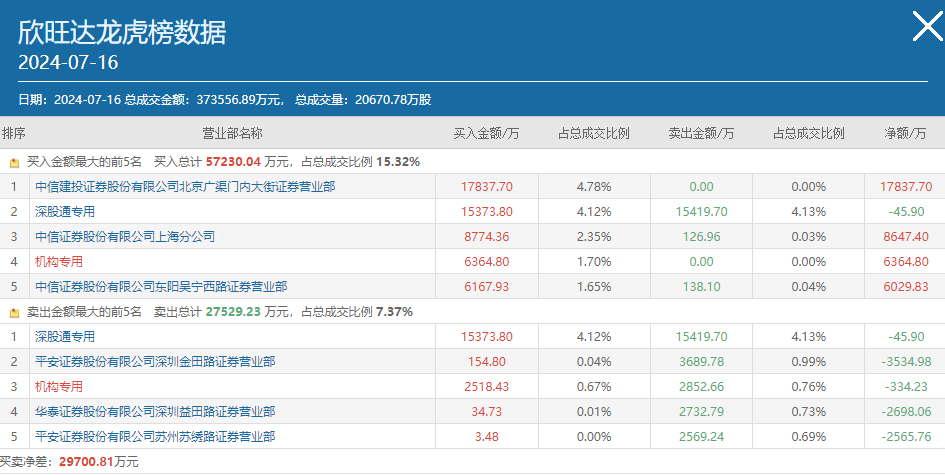Click the 15.32% buy ratio figure
Screen dimensions: 945x475
(x=398, y=162)
